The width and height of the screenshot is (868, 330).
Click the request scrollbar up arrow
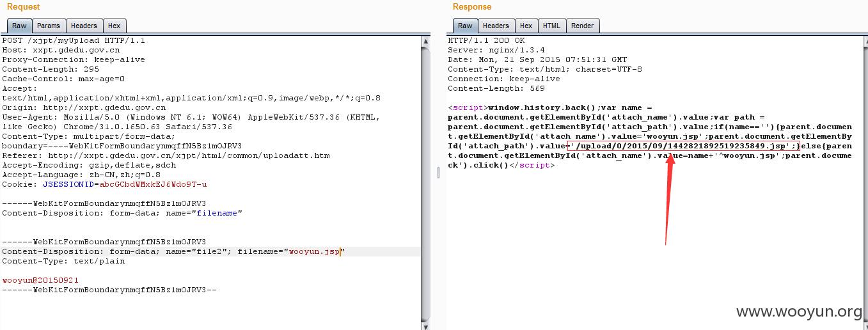click(426, 42)
